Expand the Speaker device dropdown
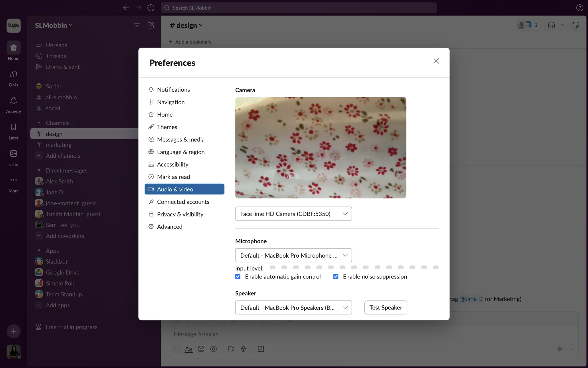The image size is (588, 368). tap(293, 308)
